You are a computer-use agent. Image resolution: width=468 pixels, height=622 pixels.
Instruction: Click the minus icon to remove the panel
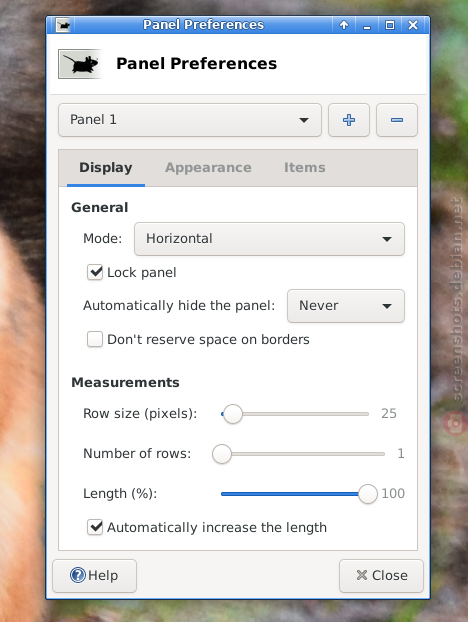tap(397, 120)
